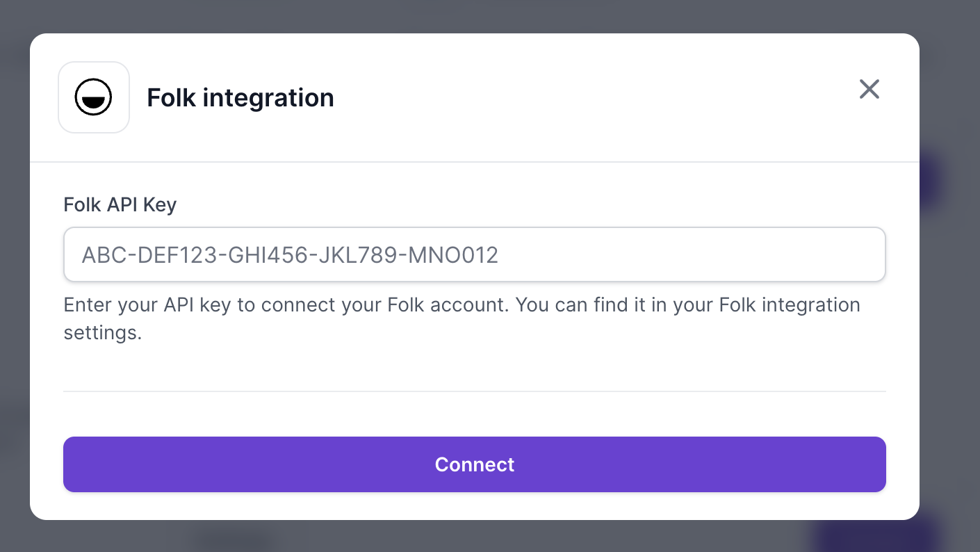Click the blurred dark purple button below the dialog
The image size is (980, 552).
[x=874, y=535]
